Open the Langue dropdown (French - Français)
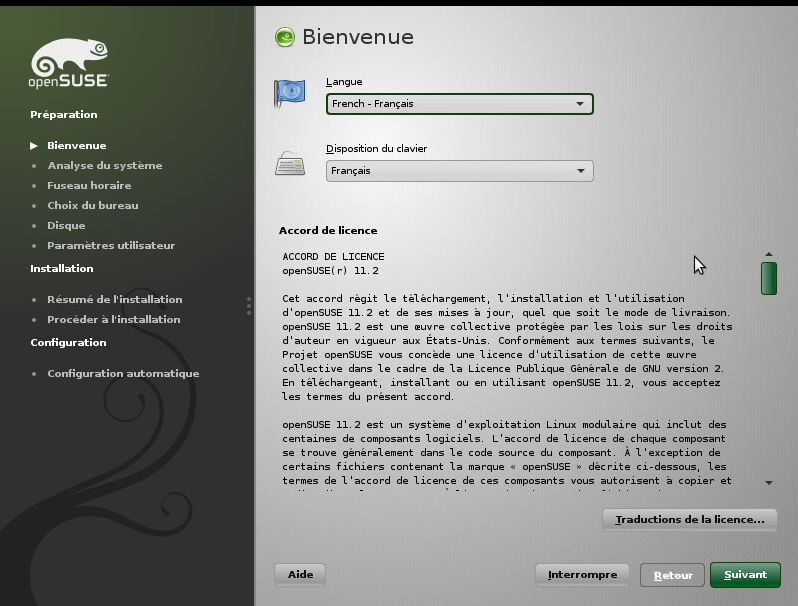The height and width of the screenshot is (606, 798). [x=460, y=104]
